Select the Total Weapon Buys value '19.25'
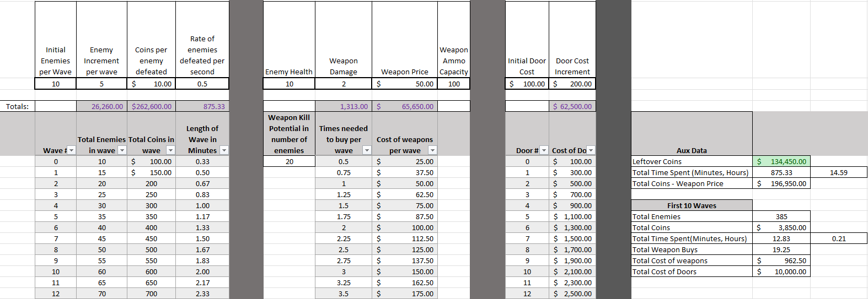The image size is (868, 299). pyautogui.click(x=781, y=249)
